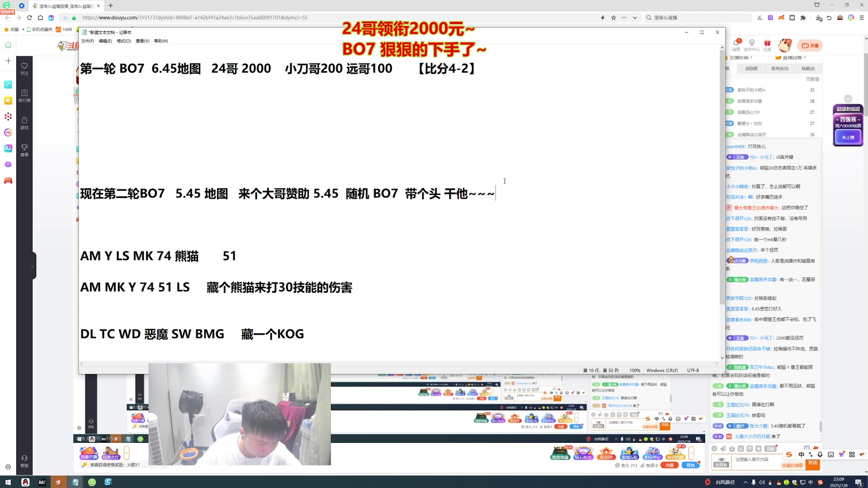
Task: Click 发送 to send chat message
Action: pyautogui.click(x=812, y=463)
